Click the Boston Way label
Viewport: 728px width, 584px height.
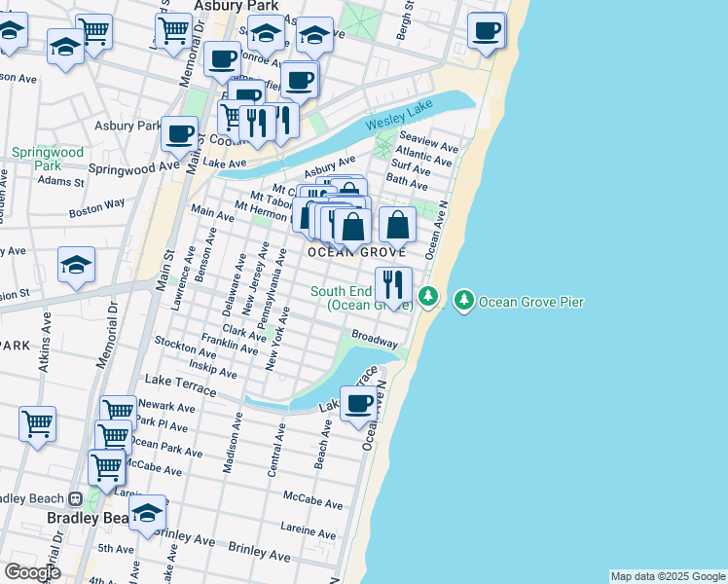(x=97, y=208)
